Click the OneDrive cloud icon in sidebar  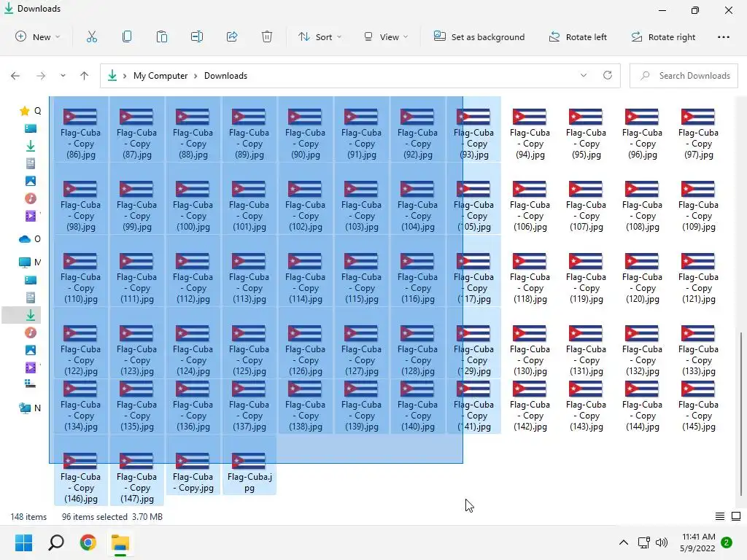(x=25, y=239)
